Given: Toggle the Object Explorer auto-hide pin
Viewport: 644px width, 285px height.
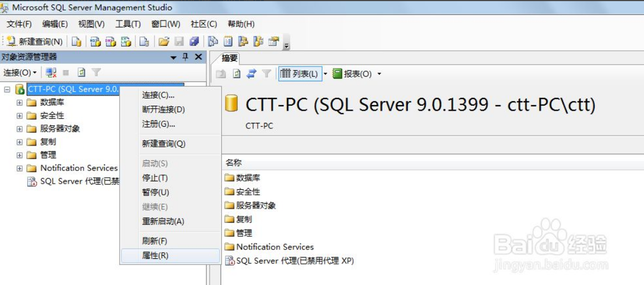Looking at the screenshot, I should [186, 57].
